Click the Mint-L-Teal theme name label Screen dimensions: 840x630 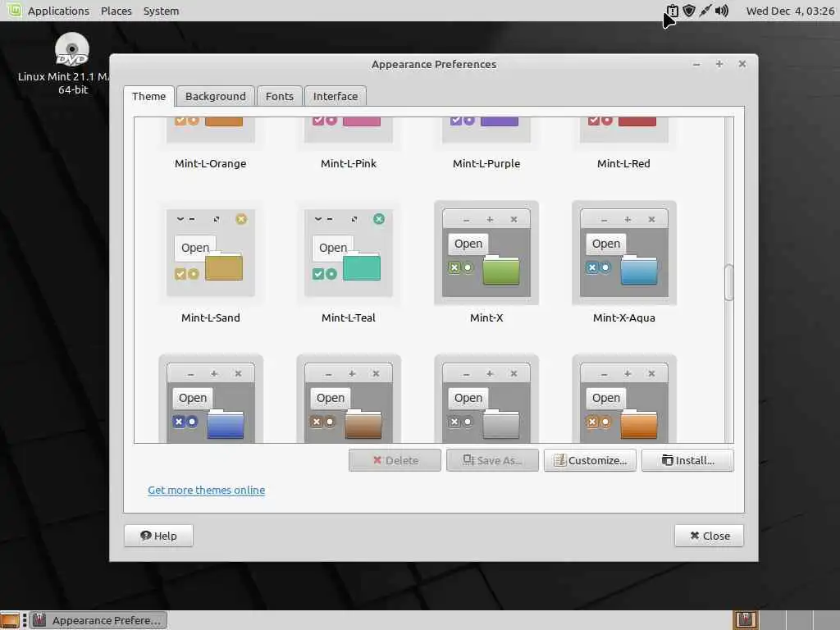[348, 317]
